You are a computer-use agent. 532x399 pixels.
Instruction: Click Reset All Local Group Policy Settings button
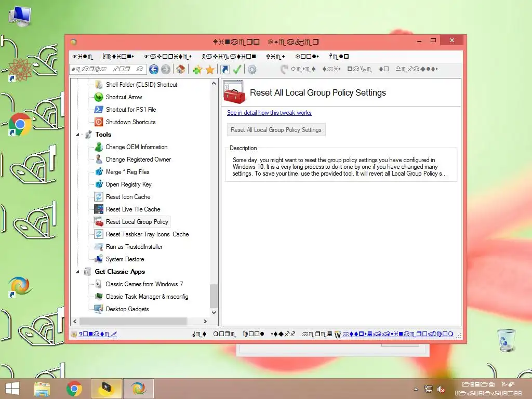coord(276,129)
